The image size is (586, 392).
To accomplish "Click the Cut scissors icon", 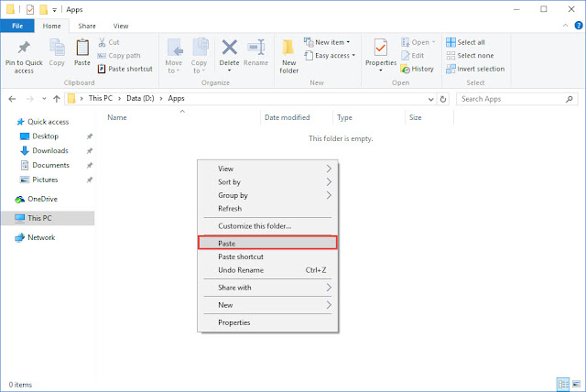I will click(x=102, y=42).
